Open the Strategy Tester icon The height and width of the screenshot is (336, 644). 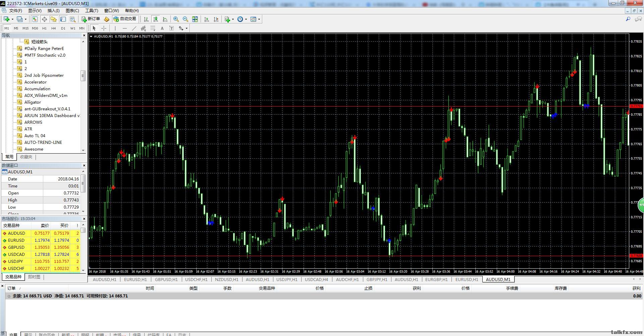pos(72,19)
